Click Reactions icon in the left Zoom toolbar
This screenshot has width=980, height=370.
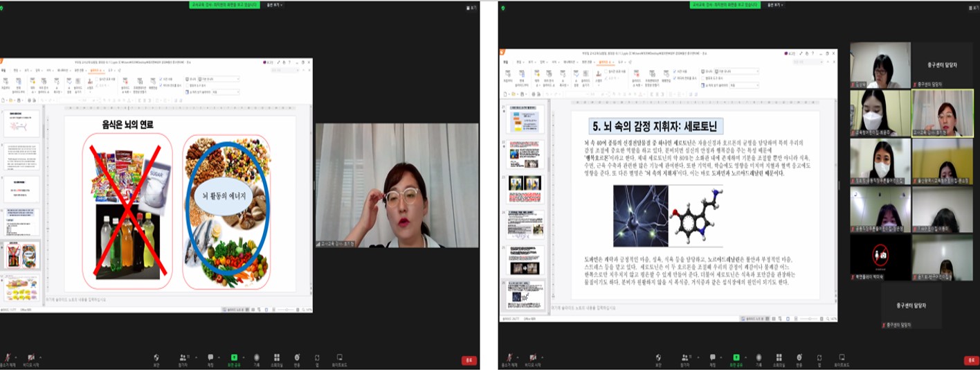pos(297,358)
